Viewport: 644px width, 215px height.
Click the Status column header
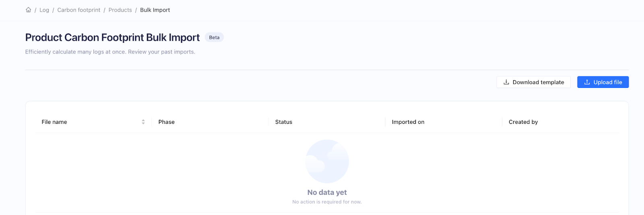(x=283, y=122)
